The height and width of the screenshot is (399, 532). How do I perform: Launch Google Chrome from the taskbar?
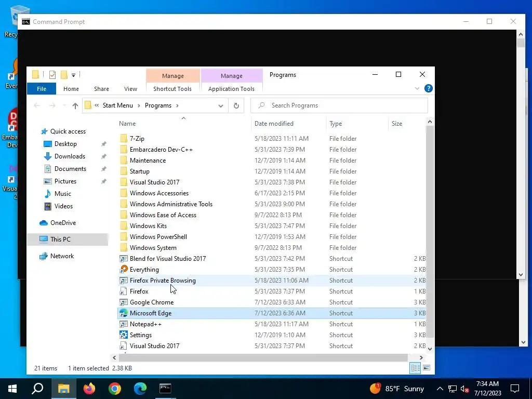(x=115, y=389)
